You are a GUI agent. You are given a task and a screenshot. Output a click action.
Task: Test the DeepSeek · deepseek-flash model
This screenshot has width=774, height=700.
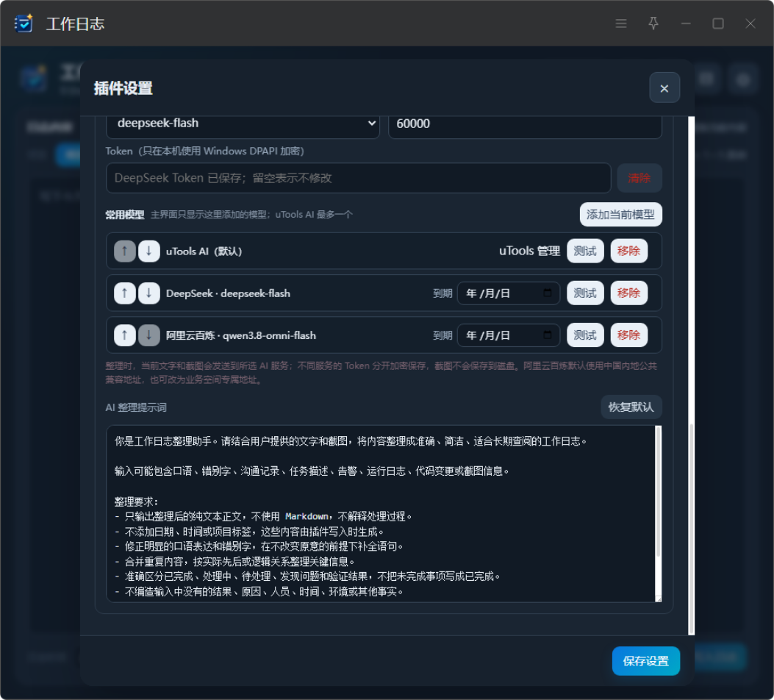click(585, 293)
